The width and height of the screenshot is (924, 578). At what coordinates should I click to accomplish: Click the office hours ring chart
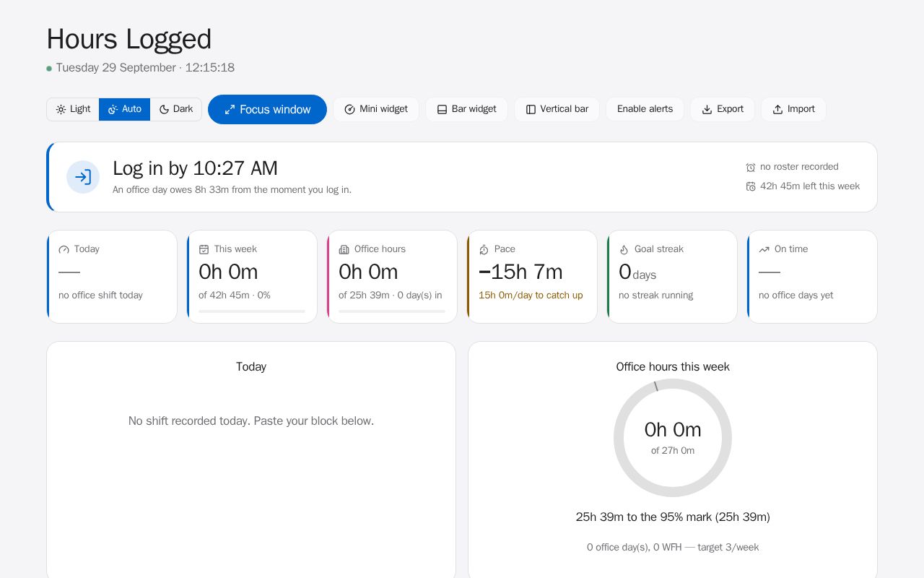(673, 438)
